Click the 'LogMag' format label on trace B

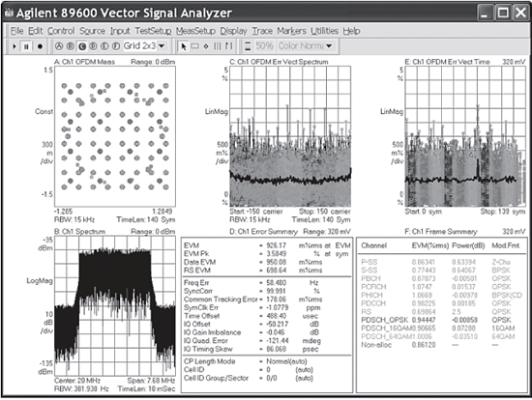pos(40,281)
